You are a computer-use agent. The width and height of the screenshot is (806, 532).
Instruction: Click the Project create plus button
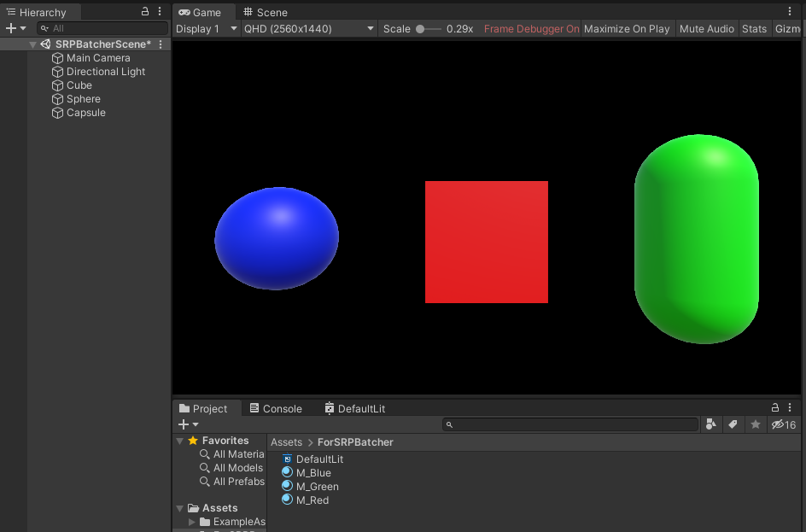(x=184, y=424)
